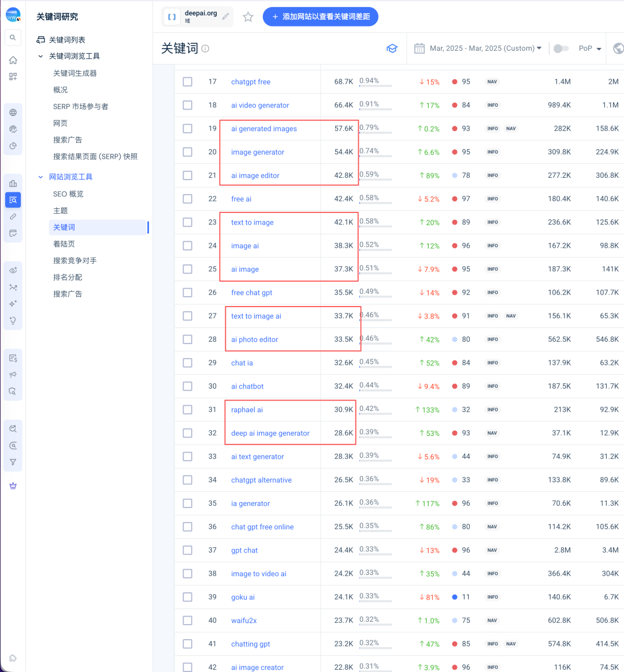Image resolution: width=624 pixels, height=672 pixels.
Task: Open 关键词生成器 menu item
Action: (x=75, y=73)
